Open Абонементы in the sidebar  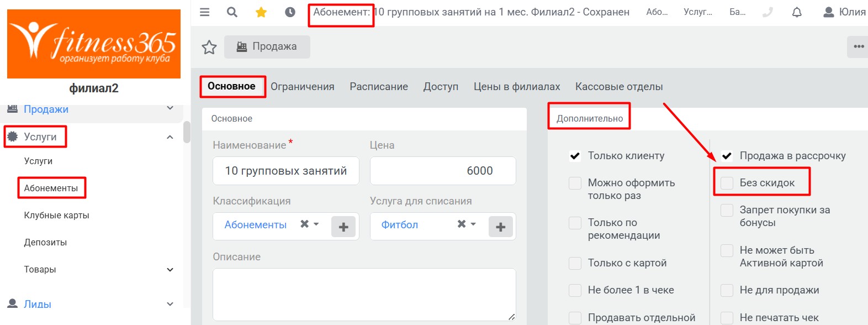[x=51, y=188]
